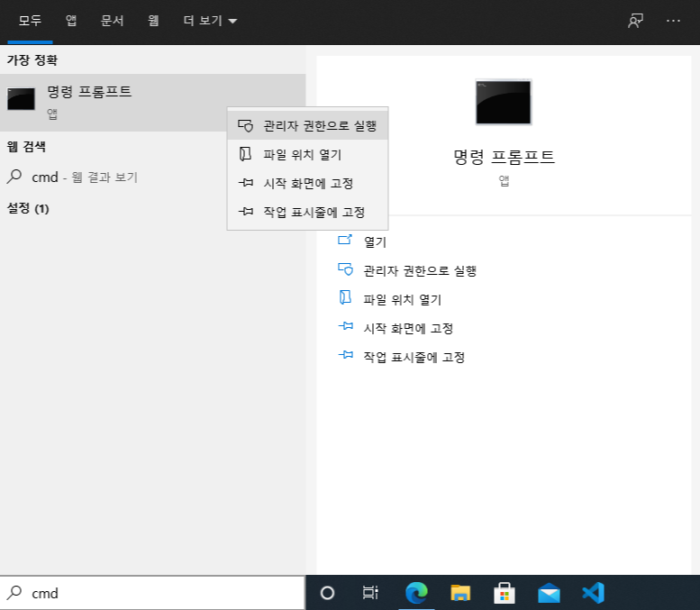700x610 pixels.
Task: Switch to the 앱 search tab
Action: pos(71,21)
